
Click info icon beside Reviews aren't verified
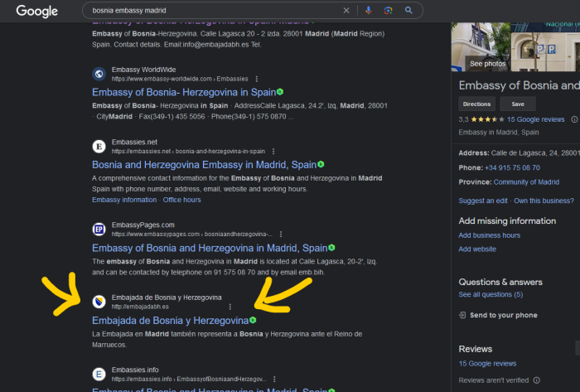coord(537,380)
